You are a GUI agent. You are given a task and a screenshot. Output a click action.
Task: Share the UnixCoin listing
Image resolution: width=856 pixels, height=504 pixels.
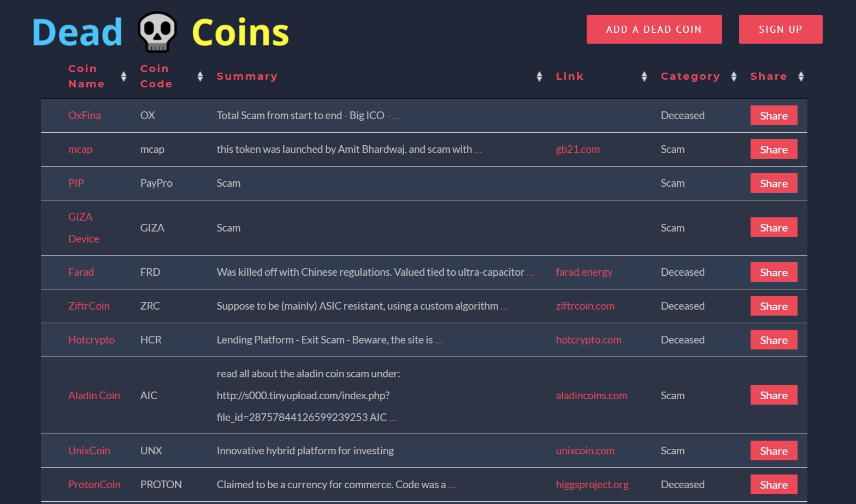tap(774, 450)
